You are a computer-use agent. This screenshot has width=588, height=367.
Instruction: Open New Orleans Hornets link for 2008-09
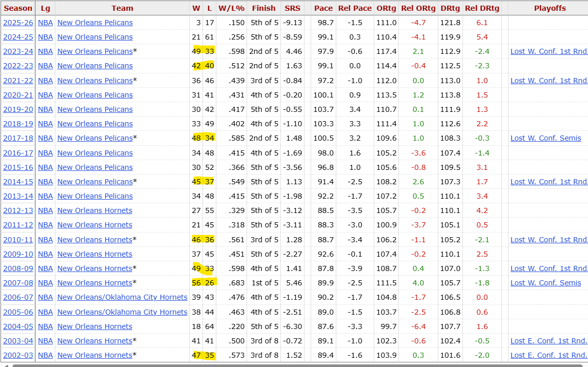tap(95, 268)
